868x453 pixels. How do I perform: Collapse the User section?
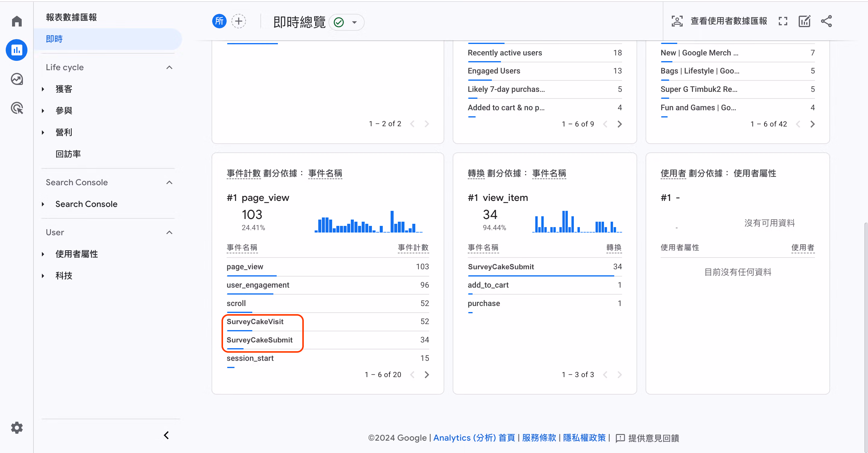pyautogui.click(x=169, y=233)
